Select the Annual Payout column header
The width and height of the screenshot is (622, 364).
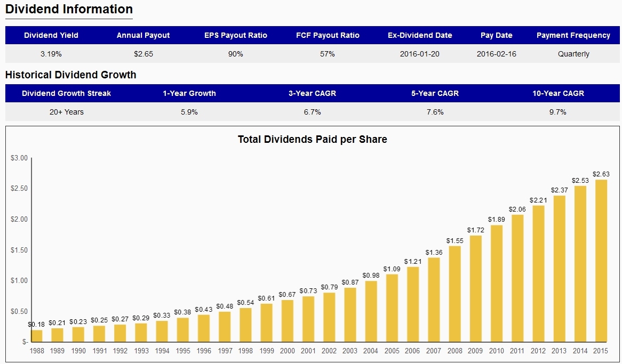[143, 35]
